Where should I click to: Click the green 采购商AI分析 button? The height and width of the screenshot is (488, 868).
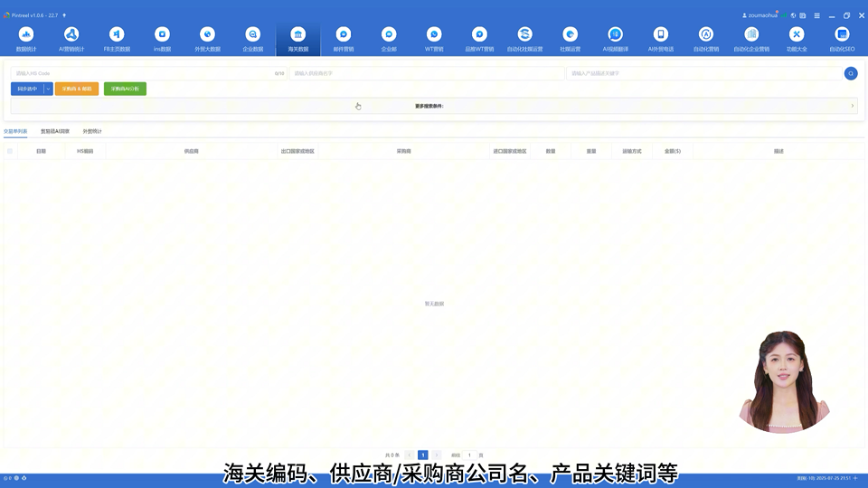coord(125,89)
